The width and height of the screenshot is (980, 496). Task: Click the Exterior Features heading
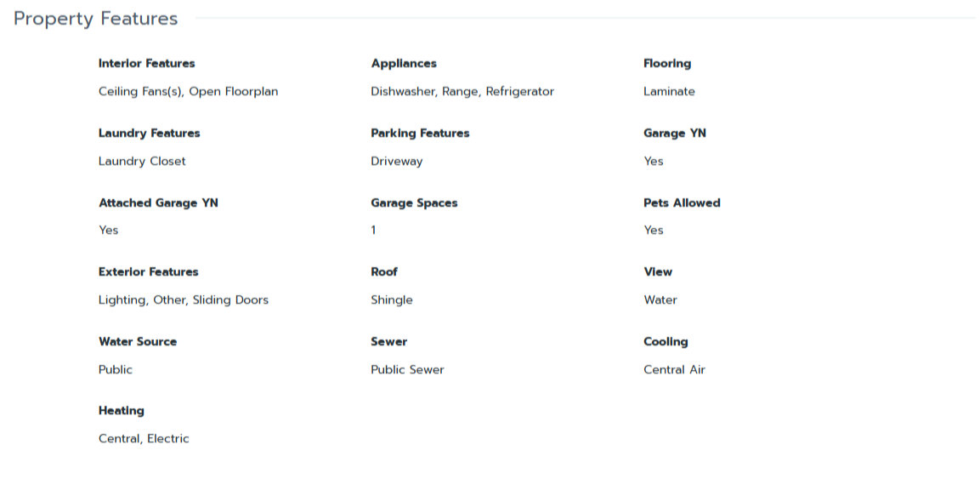click(148, 272)
